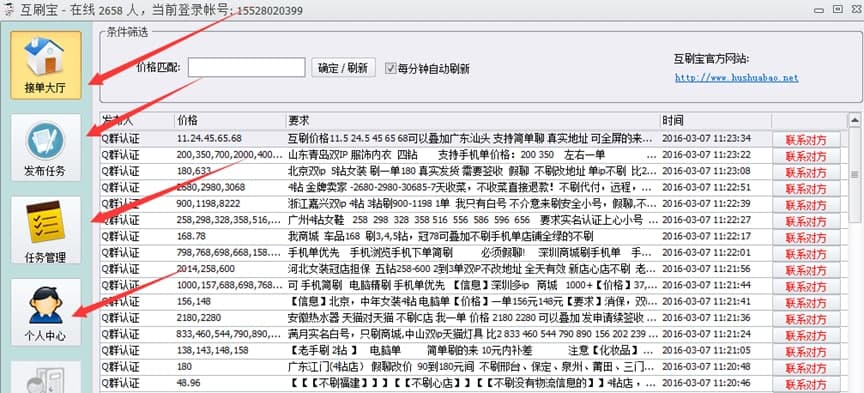Screen dimensions: 864x393
Task: Click 联系对方 for the 11:20:48 row
Action: coord(806,368)
